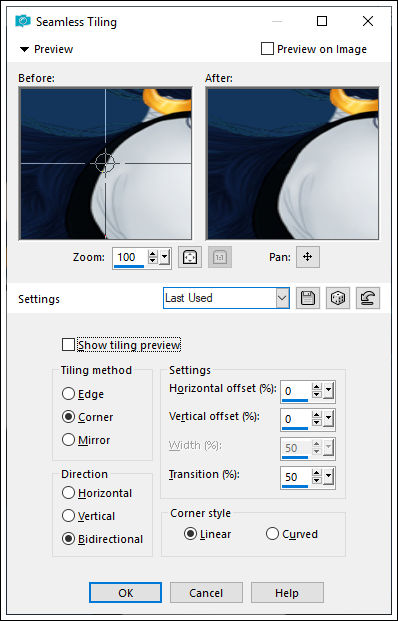Choose the Mirror tiling method

(x=69, y=440)
